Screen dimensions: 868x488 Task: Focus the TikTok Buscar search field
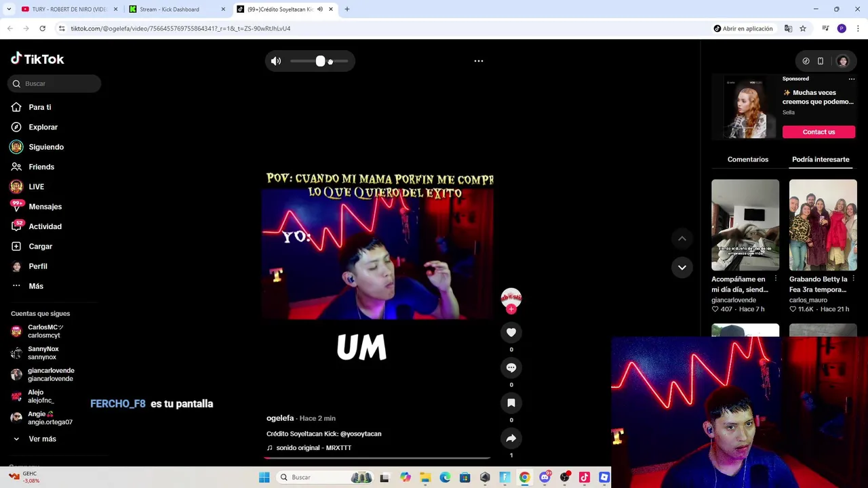tap(55, 83)
